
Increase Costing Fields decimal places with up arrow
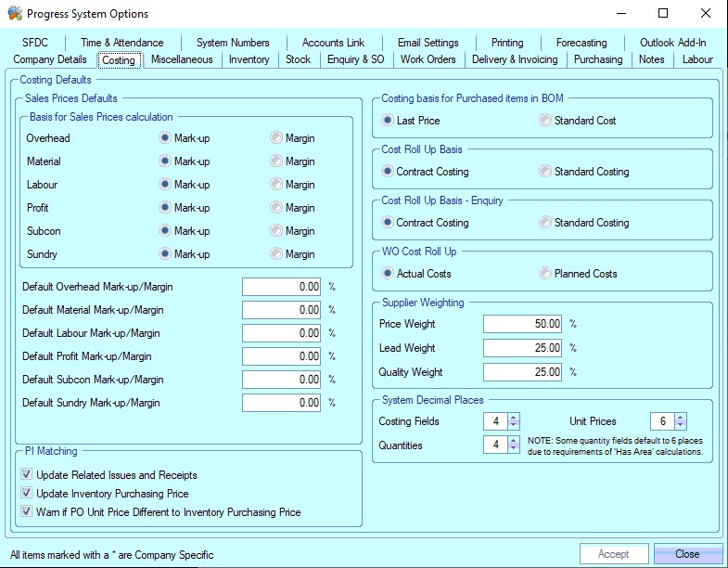(x=514, y=418)
